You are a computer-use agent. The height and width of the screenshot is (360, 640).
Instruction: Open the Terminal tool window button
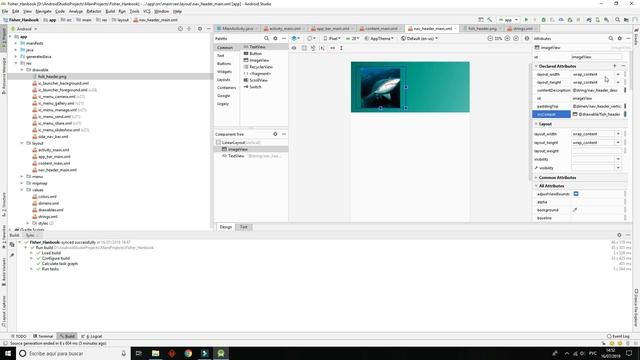point(43,336)
